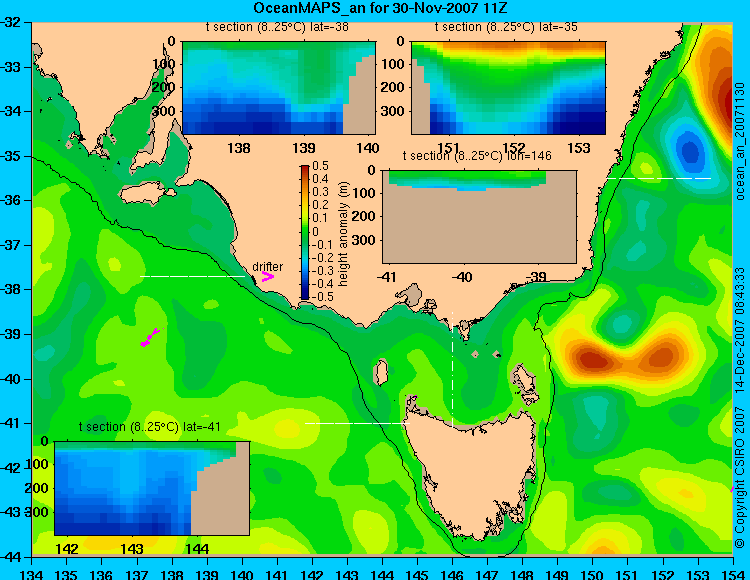
Task: Click the -32 latitude label on the map axis
Action: coord(11,22)
